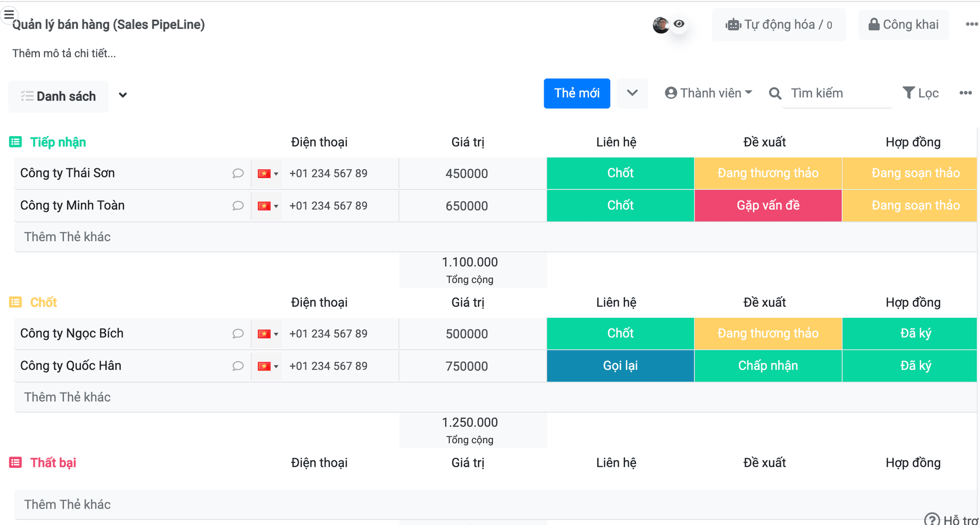980x525 pixels.
Task: Click the user avatar in header
Action: click(660, 25)
